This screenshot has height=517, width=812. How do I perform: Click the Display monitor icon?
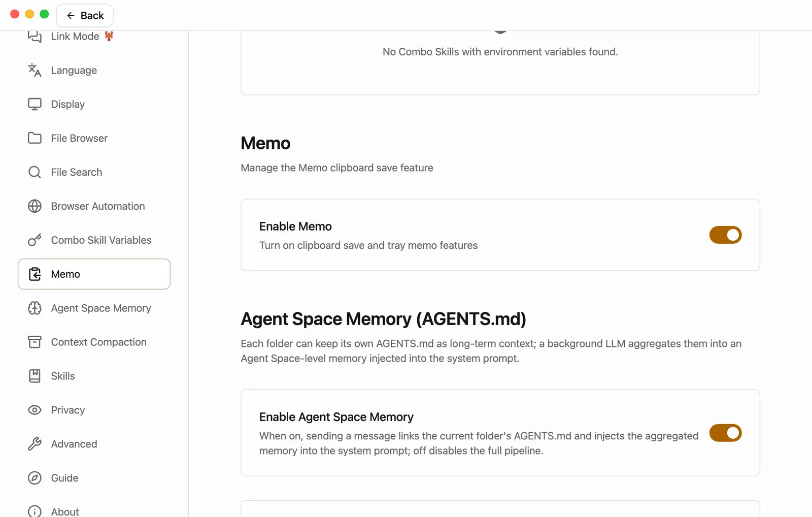point(35,104)
